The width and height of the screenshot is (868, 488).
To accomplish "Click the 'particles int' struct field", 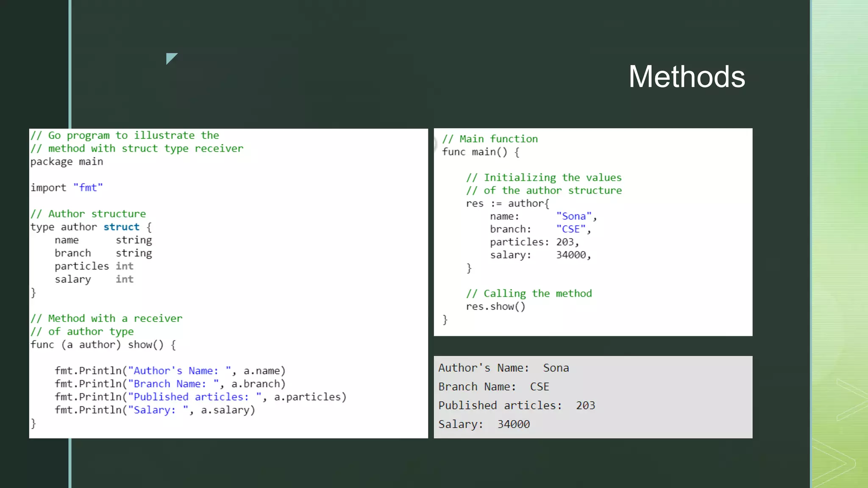I will pyautogui.click(x=94, y=266).
